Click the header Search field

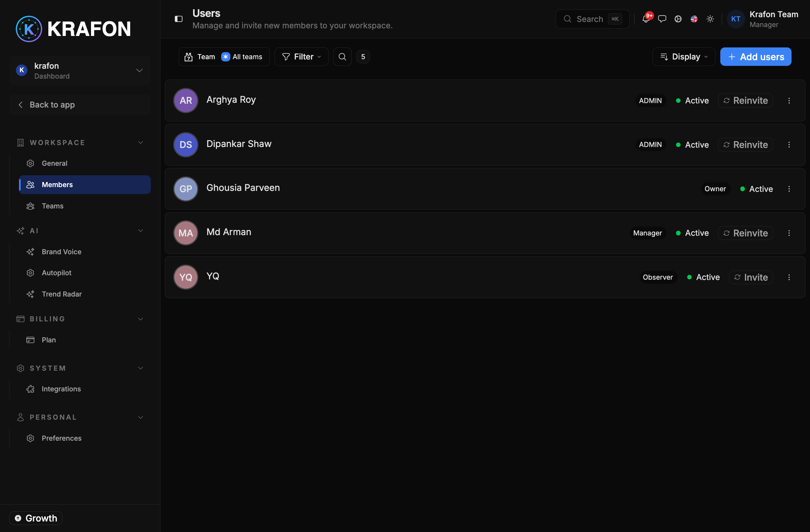pyautogui.click(x=592, y=19)
